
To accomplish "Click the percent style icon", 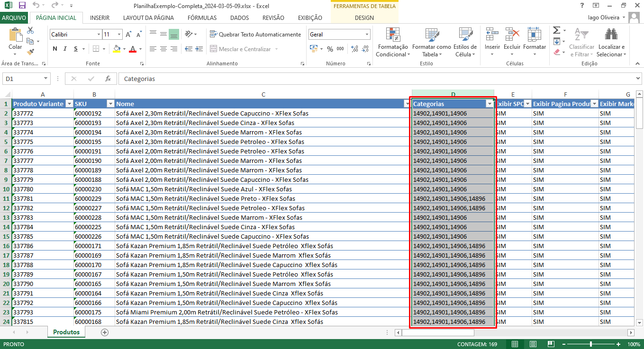I will pos(330,49).
